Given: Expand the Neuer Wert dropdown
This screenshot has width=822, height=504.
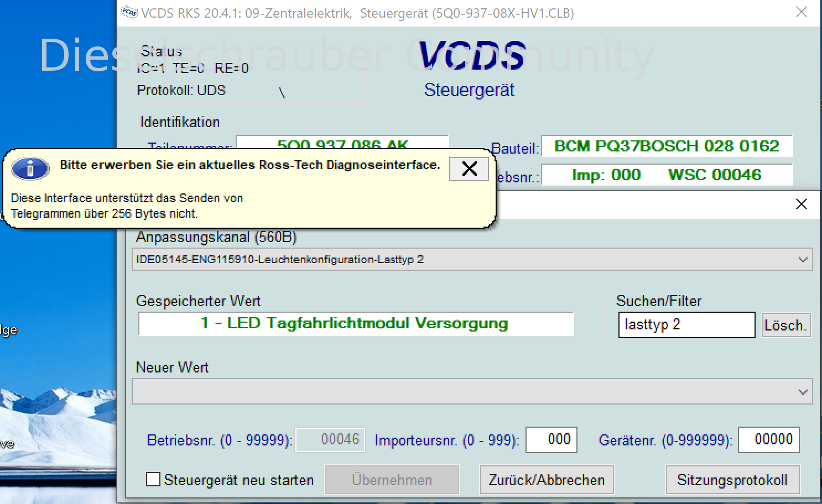Looking at the screenshot, I should [472, 392].
